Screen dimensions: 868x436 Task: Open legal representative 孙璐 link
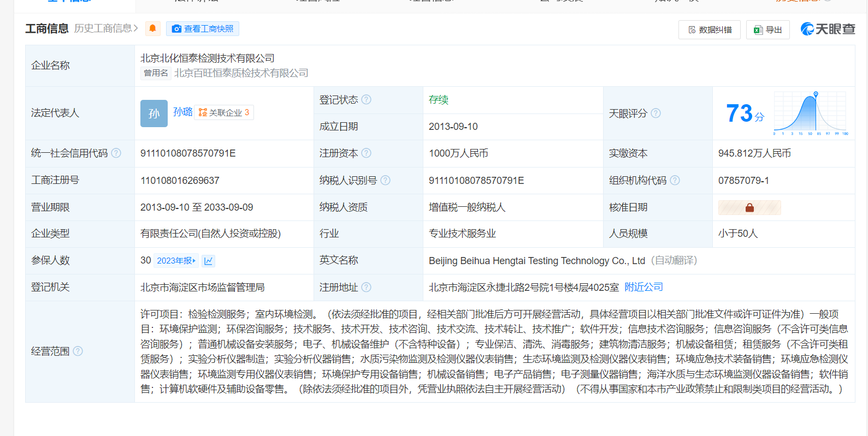pyautogui.click(x=183, y=112)
